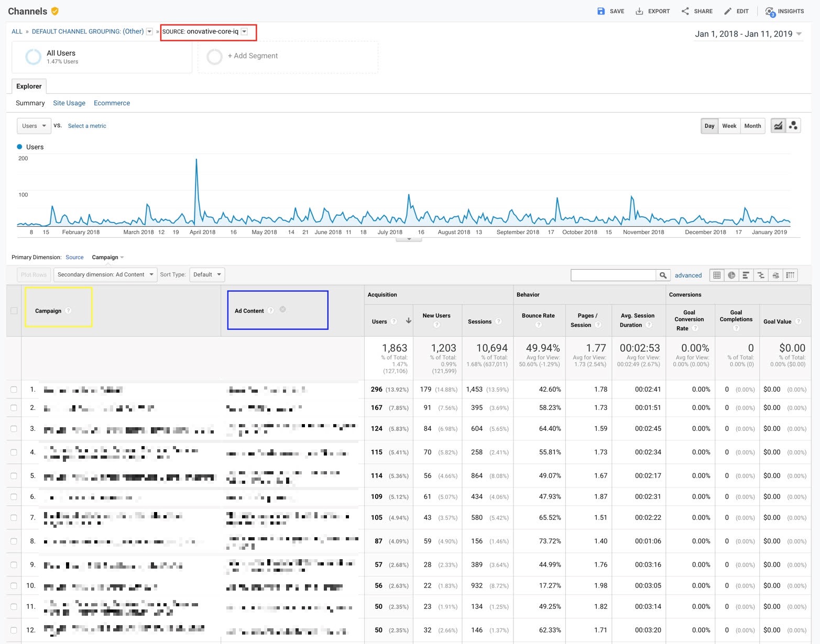
Task: Check the box for row 1
Action: (14, 390)
